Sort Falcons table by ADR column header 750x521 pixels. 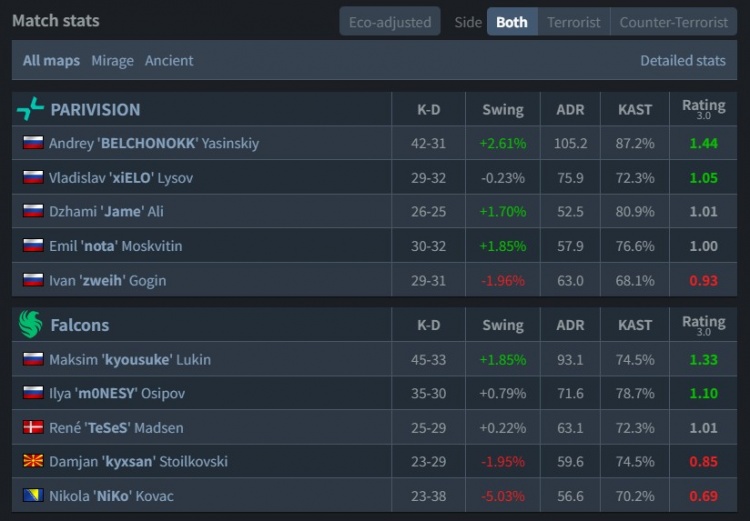570,324
